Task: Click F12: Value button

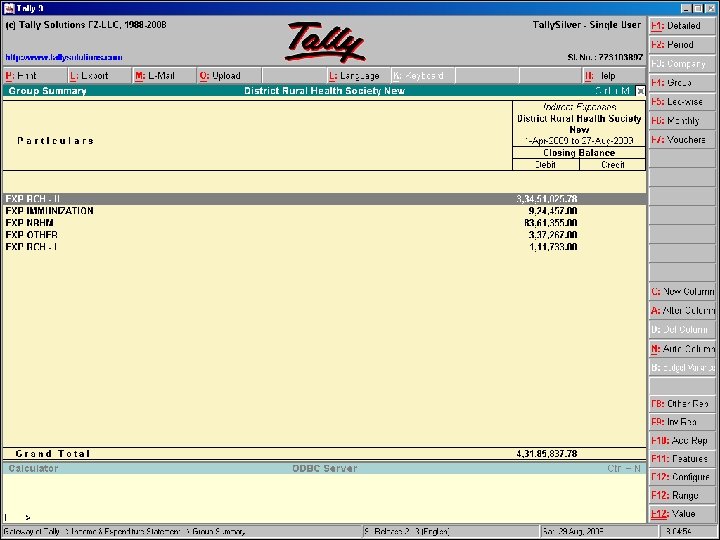Action: tap(682, 514)
